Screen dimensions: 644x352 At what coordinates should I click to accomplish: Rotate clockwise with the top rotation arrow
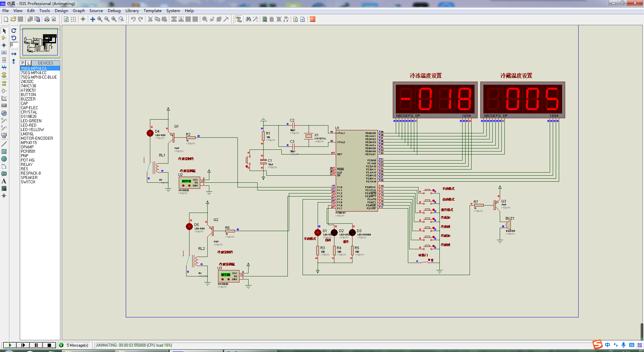(14, 31)
